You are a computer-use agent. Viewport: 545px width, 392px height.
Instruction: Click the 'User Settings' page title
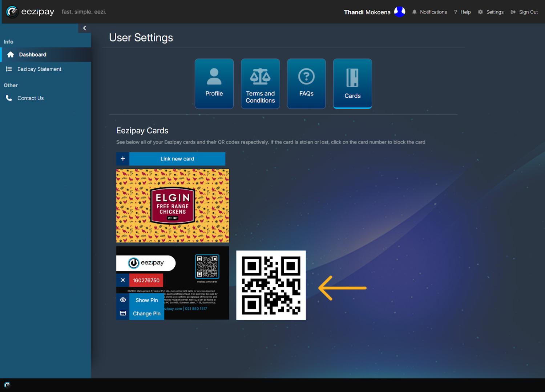(x=141, y=38)
